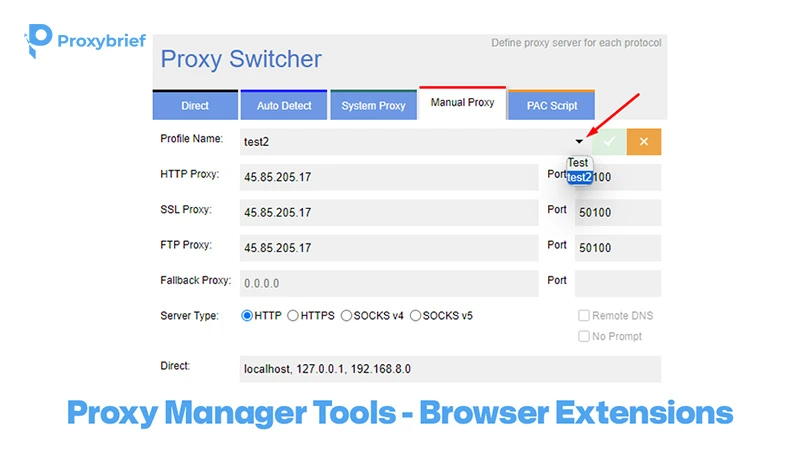800x450 pixels.
Task: Select the HTTP server type radio button
Action: click(247, 316)
